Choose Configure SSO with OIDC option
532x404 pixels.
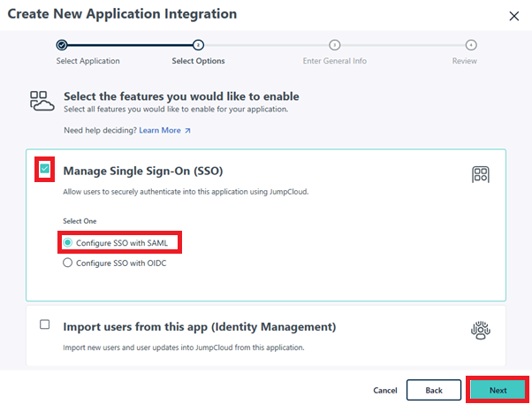point(67,263)
